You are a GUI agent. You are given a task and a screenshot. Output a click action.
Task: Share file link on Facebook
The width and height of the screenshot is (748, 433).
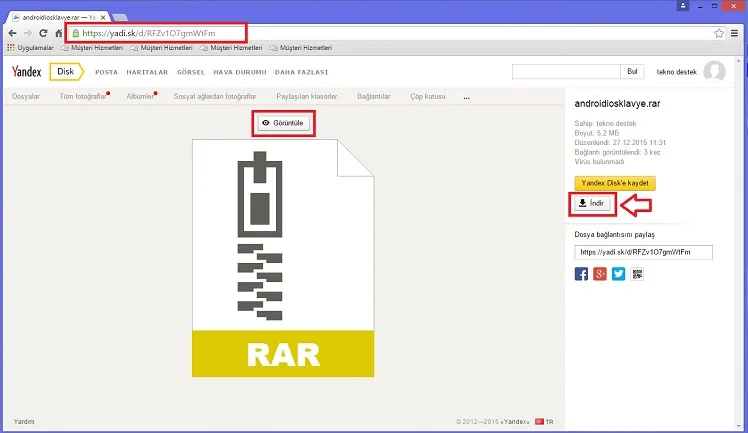point(581,274)
